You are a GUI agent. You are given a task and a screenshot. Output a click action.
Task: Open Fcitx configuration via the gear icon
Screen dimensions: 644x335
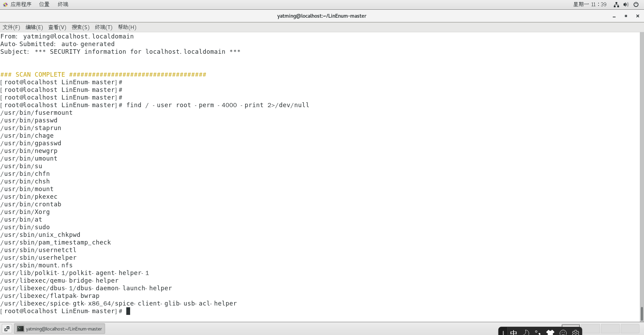coord(575,332)
